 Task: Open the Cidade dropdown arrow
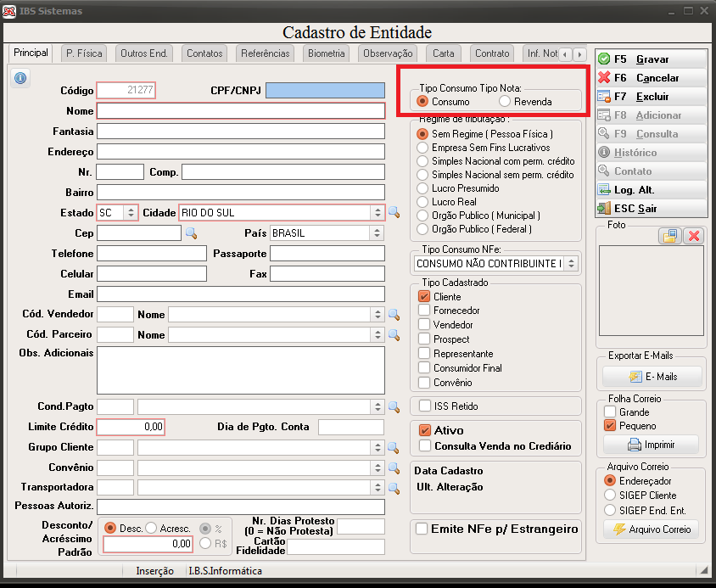378,212
